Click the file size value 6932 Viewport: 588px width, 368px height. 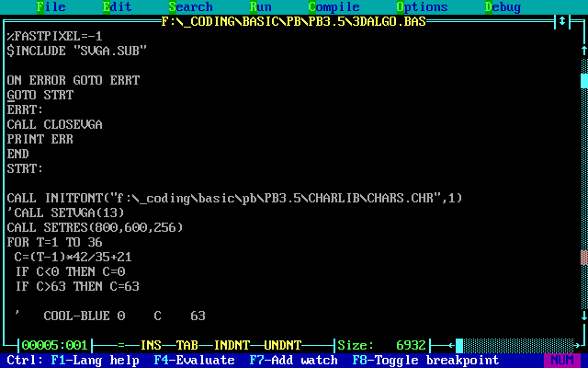click(x=411, y=345)
